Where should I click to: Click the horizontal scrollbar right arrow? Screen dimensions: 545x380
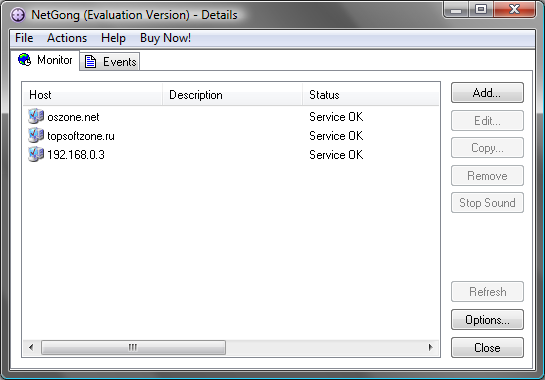click(430, 347)
